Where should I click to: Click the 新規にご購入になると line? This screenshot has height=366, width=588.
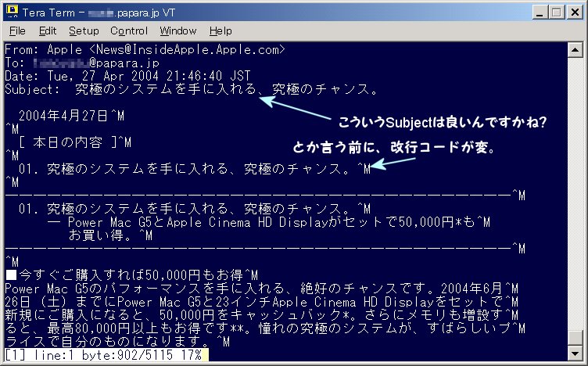[262, 314]
